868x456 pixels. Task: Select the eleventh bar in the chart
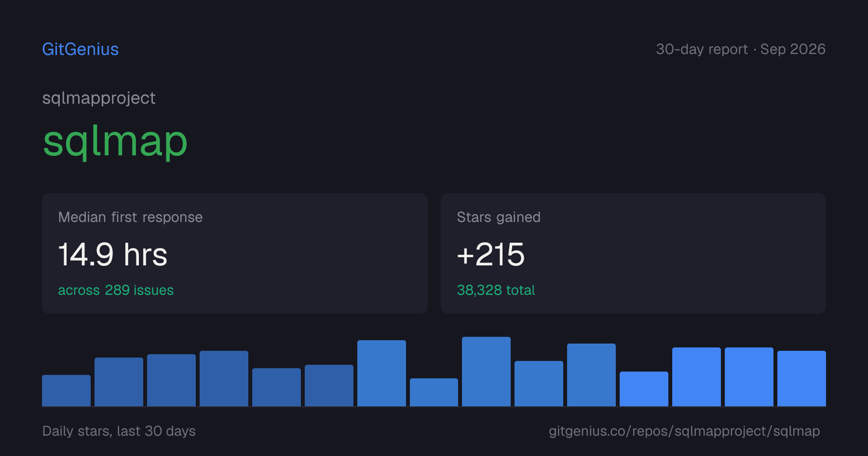point(591,375)
